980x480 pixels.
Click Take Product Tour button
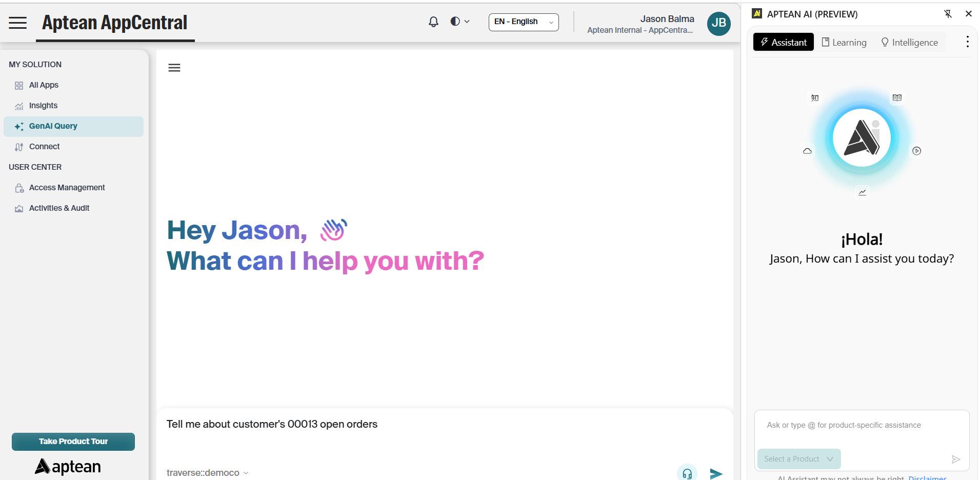(73, 442)
